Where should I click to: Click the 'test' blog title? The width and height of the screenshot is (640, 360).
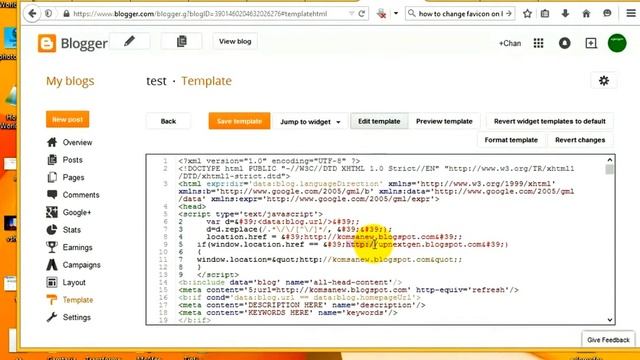point(156,81)
